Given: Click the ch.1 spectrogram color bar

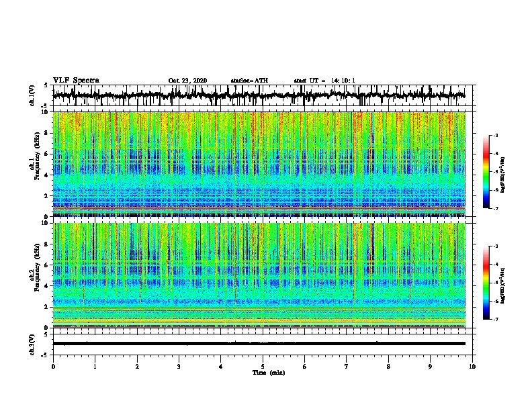Looking at the screenshot, I should click(486, 172).
